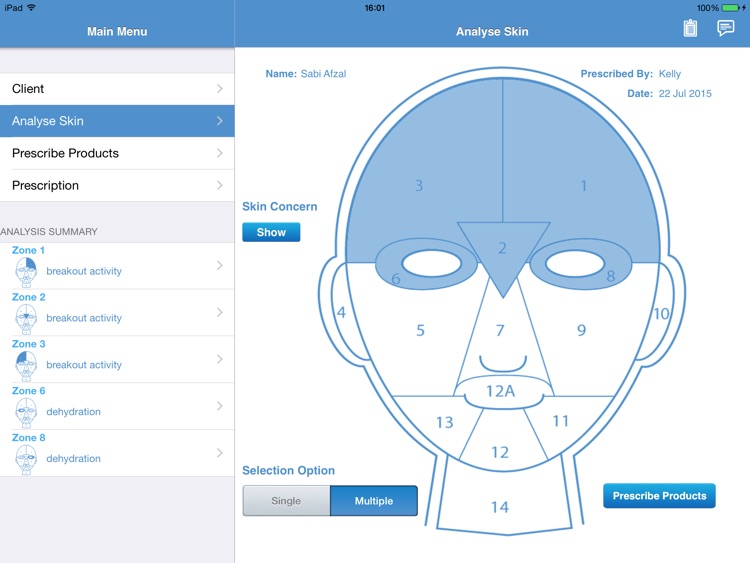Screen dimensions: 750x563
Task: Tap Zone 8 heading in analysis summary
Action: coord(29,438)
